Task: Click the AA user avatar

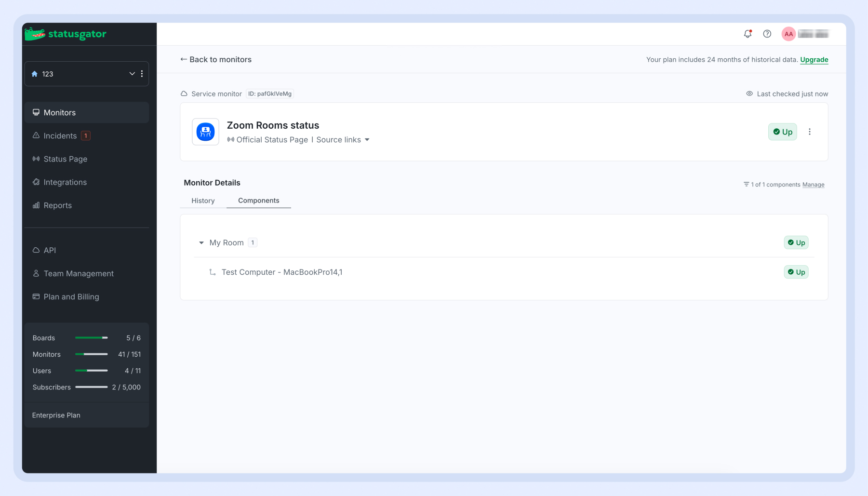Action: (x=788, y=34)
